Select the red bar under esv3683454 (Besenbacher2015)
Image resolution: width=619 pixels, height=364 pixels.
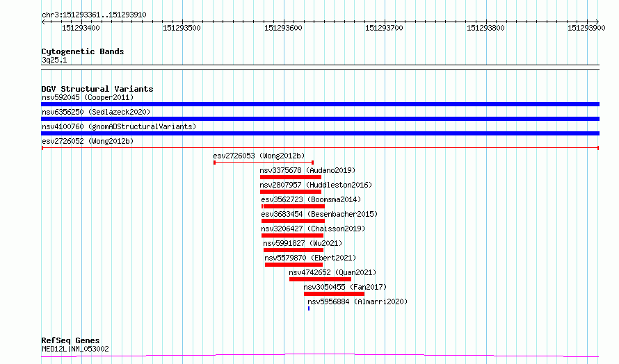(x=293, y=221)
